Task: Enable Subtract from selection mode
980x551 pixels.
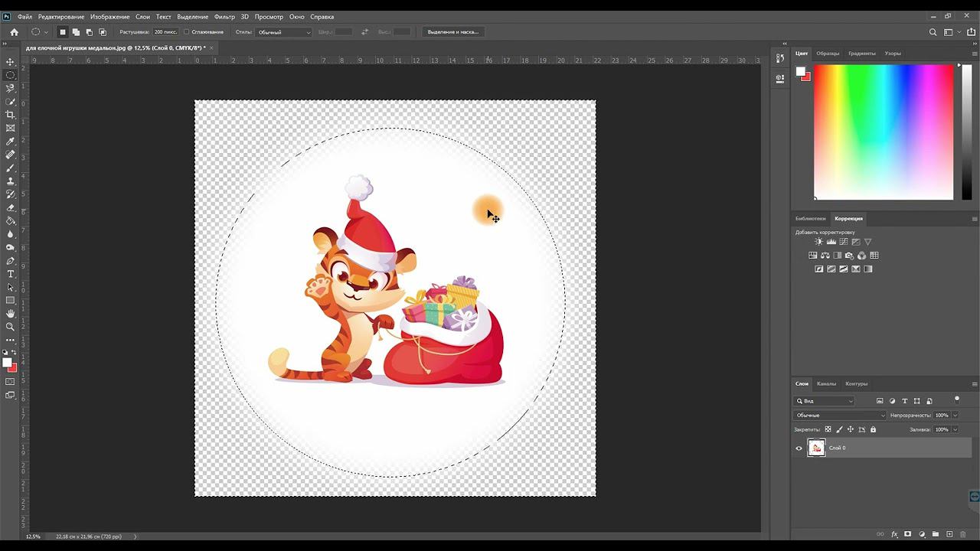Action: point(89,32)
